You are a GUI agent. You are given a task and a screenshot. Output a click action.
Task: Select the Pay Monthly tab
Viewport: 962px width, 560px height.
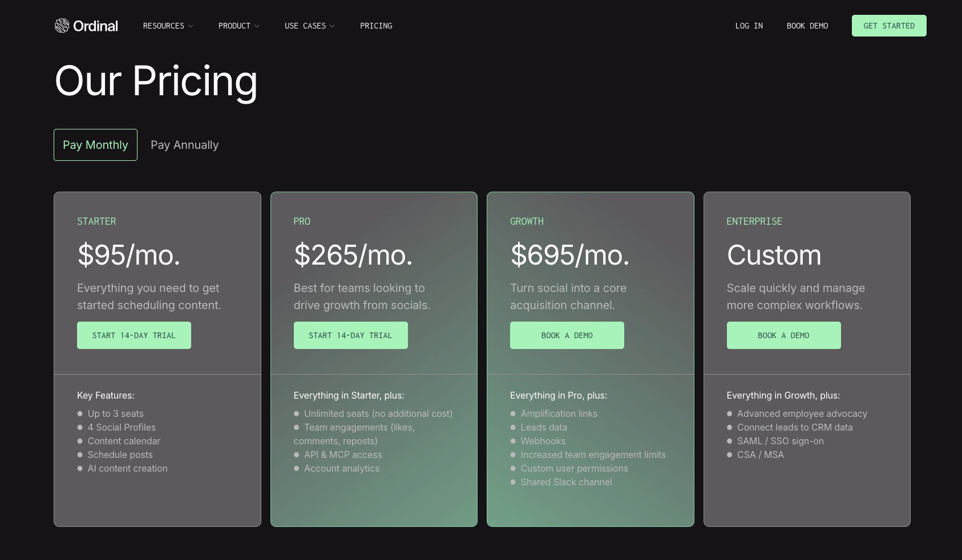pyautogui.click(x=95, y=145)
